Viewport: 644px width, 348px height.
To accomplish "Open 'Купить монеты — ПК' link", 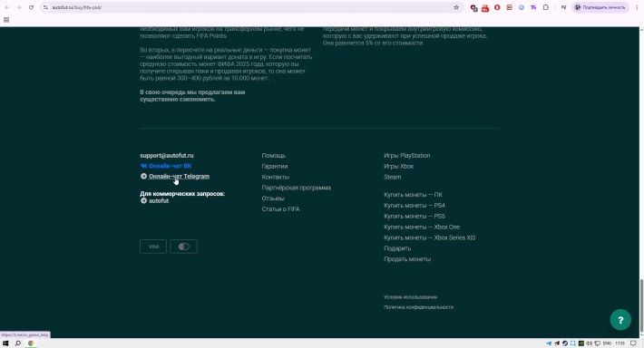I will [x=414, y=195].
